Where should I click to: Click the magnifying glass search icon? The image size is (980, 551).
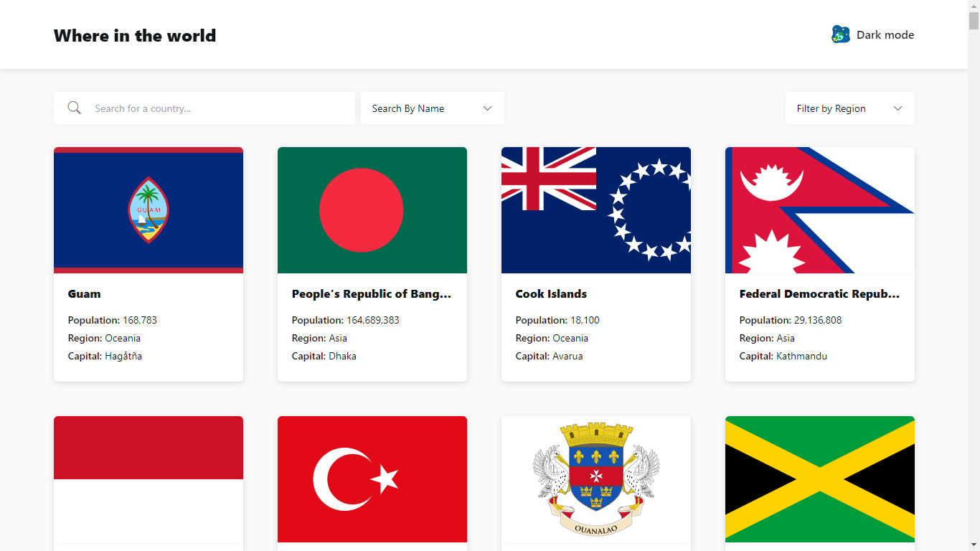[74, 107]
